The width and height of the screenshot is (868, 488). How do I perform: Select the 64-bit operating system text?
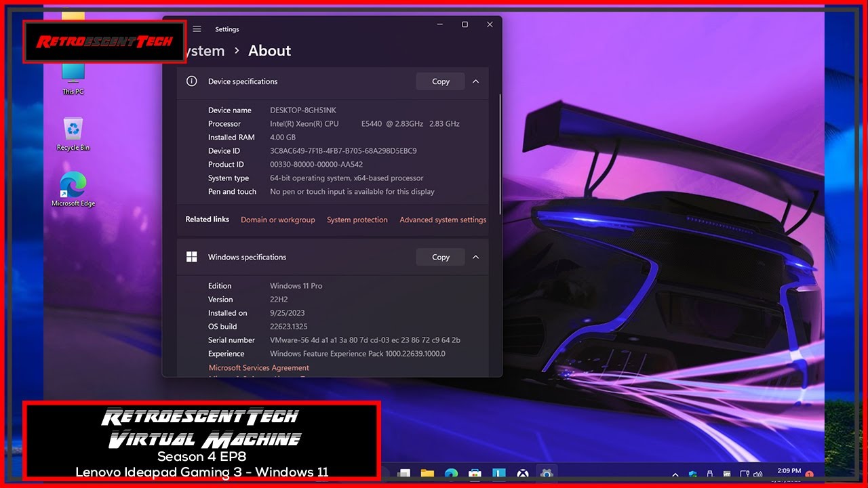coord(347,178)
